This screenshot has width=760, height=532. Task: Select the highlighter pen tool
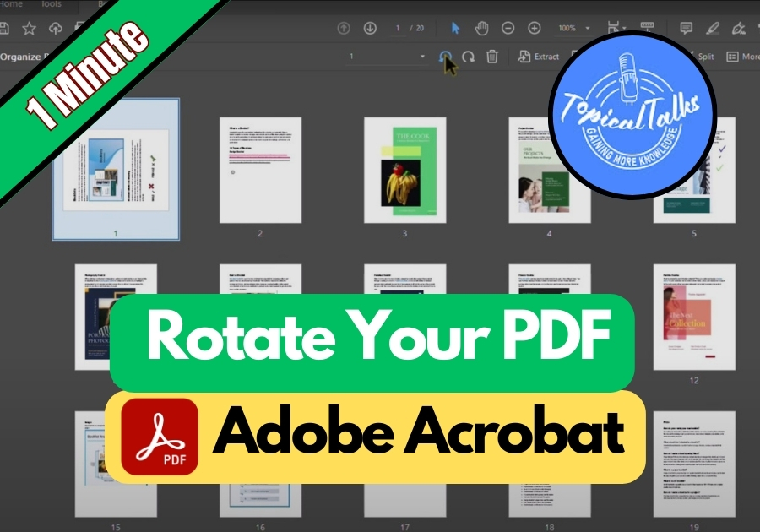712,28
